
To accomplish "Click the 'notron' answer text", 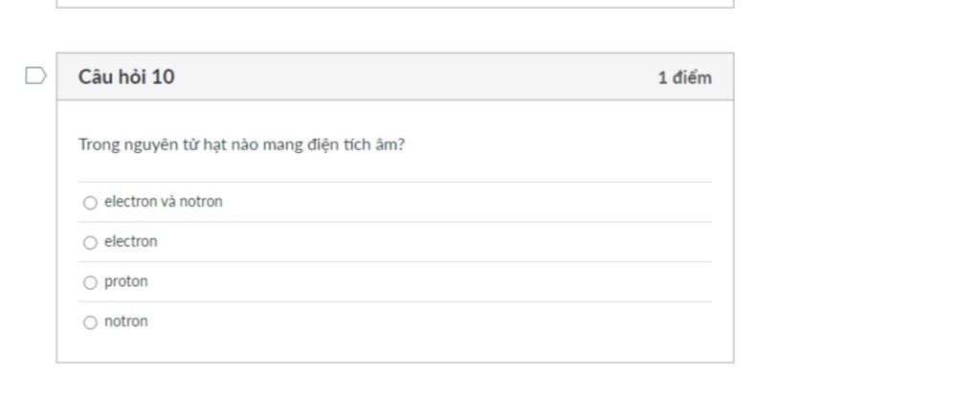I will tap(125, 322).
